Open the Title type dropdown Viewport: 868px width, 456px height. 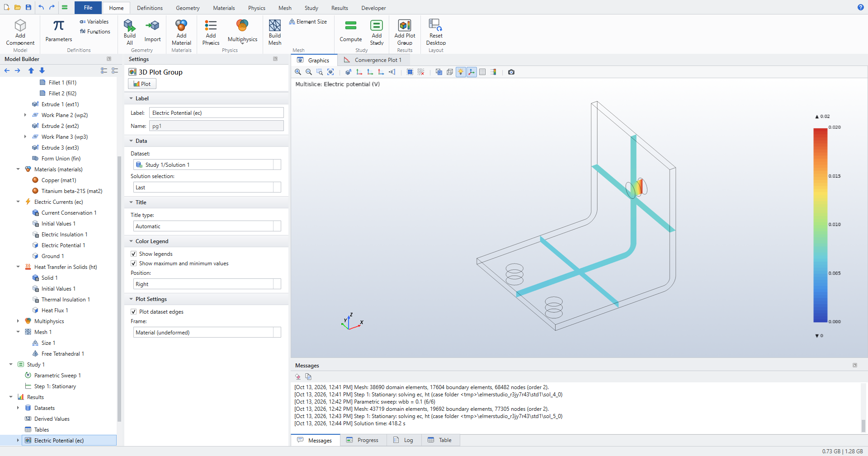207,226
